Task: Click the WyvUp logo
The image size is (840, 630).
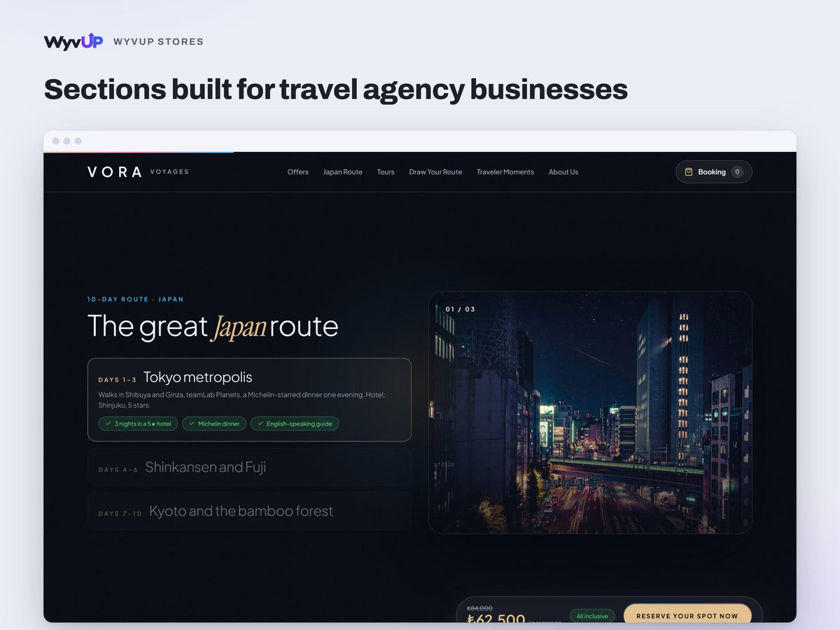Action: [73, 41]
